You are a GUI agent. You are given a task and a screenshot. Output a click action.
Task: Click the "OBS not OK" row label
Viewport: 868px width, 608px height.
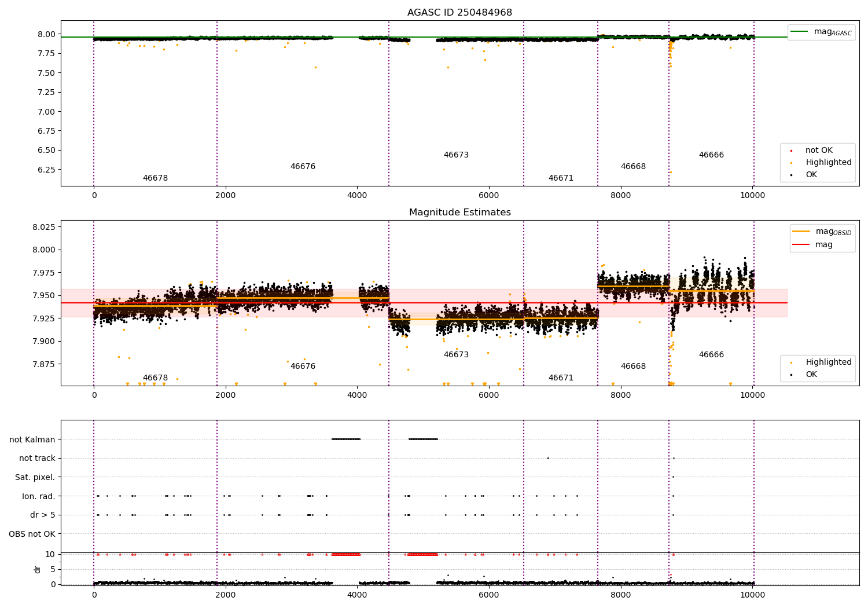tap(32, 534)
